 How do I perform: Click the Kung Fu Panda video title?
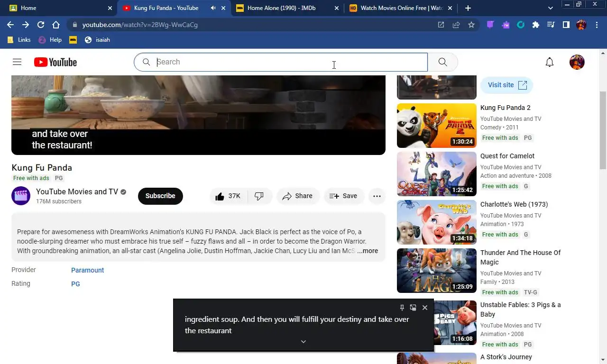42,168
